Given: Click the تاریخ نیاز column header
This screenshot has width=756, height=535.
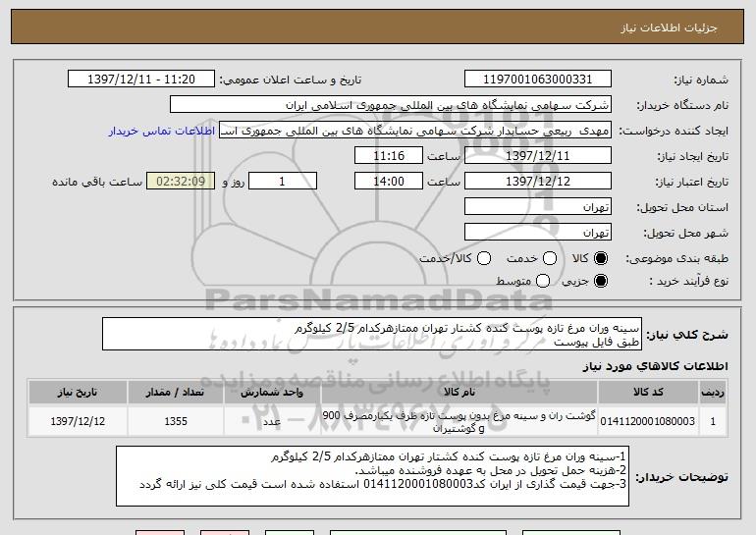Looking at the screenshot, I should tap(78, 393).
